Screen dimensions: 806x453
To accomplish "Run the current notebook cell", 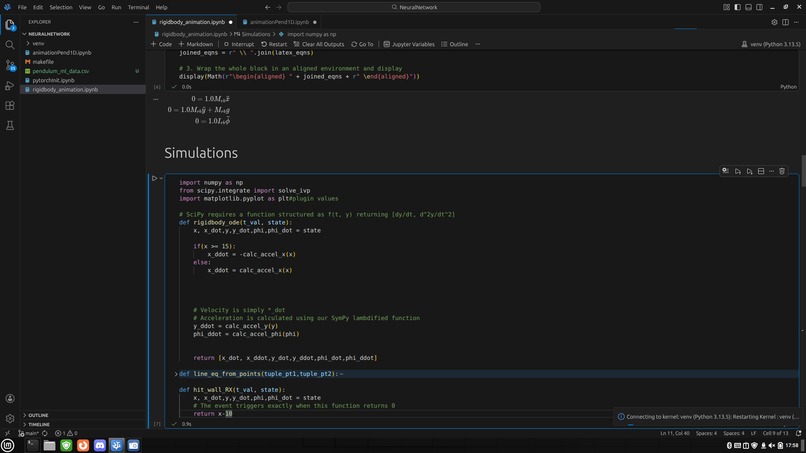I will (154, 178).
